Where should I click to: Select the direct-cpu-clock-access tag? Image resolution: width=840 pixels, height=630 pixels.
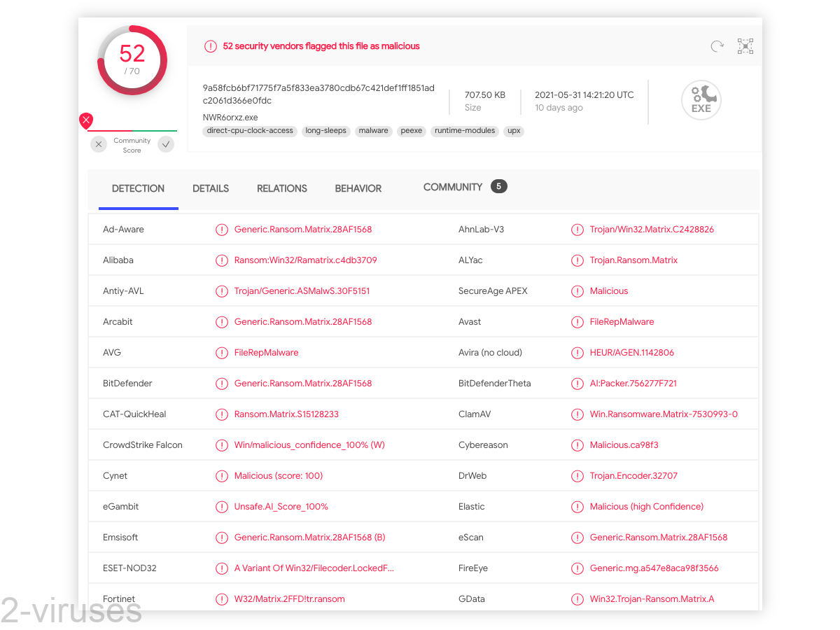(x=250, y=131)
